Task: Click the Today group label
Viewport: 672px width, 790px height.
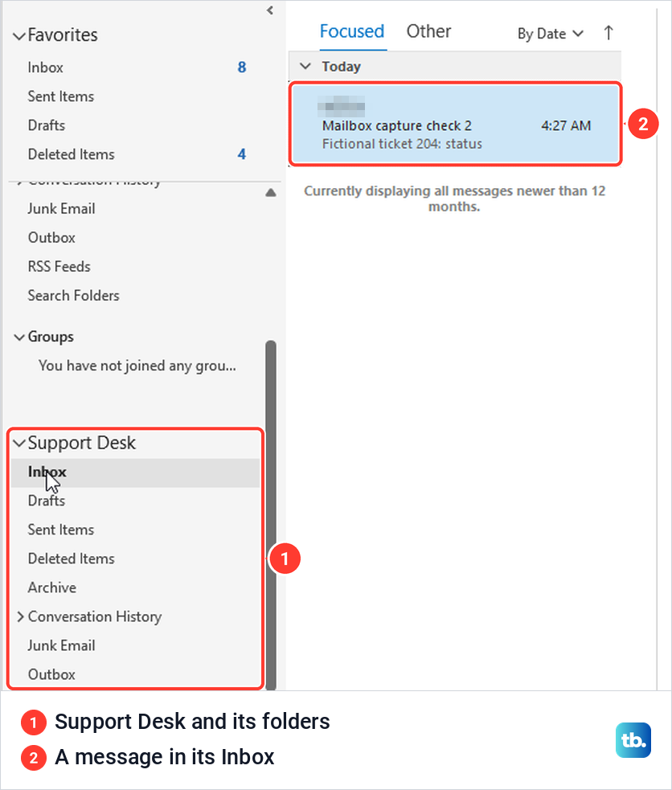Action: (341, 67)
